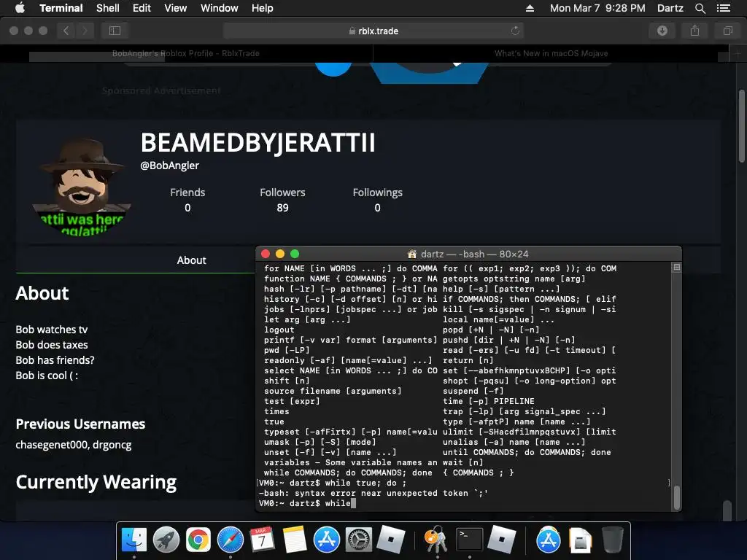The width and height of the screenshot is (747, 560).
Task: Open the Safari share menu
Action: 695,31
